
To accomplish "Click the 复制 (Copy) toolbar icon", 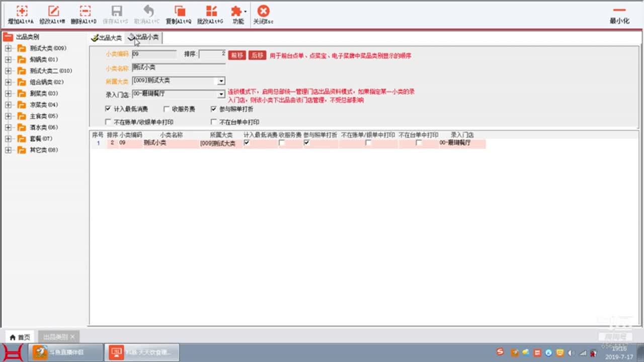I will [179, 12].
